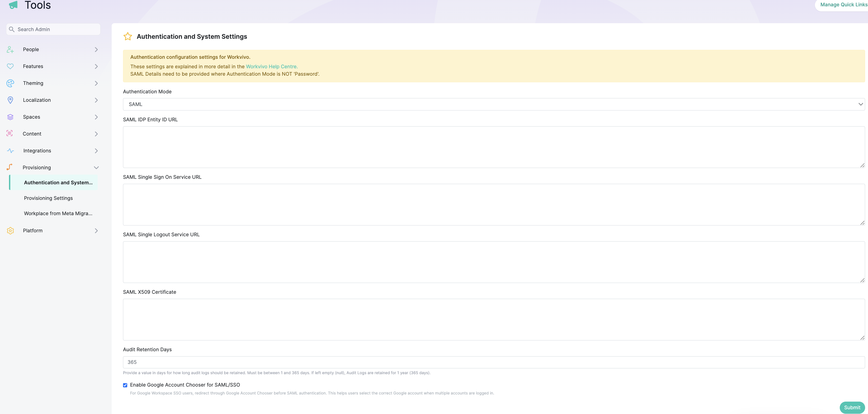The width and height of the screenshot is (868, 414).
Task: Expand the Content menu chevron
Action: tap(96, 134)
